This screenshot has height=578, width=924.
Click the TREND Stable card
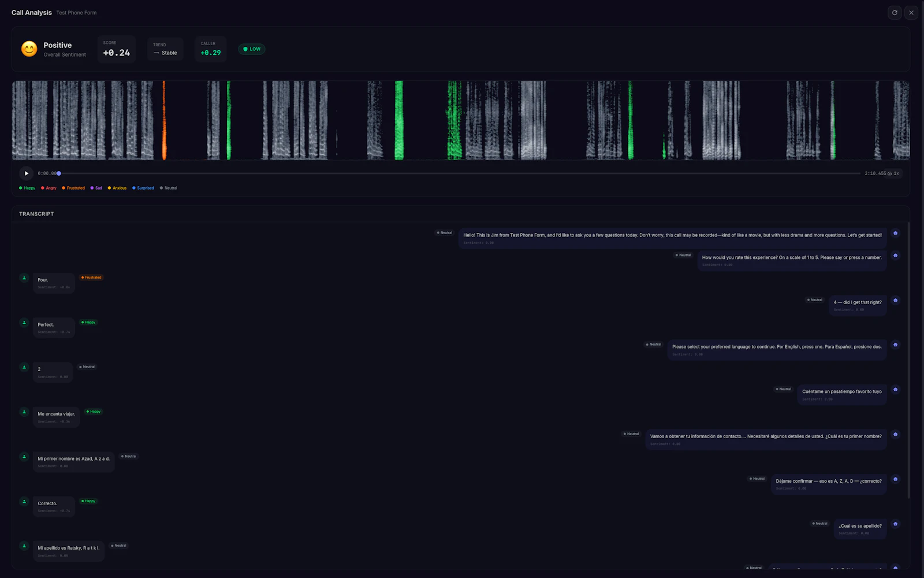tap(165, 49)
